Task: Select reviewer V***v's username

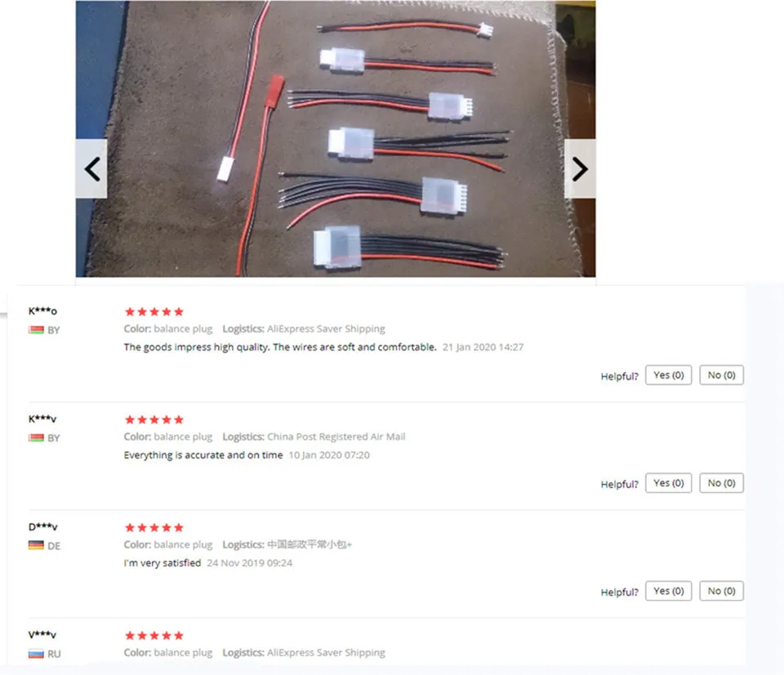Action: (x=42, y=634)
